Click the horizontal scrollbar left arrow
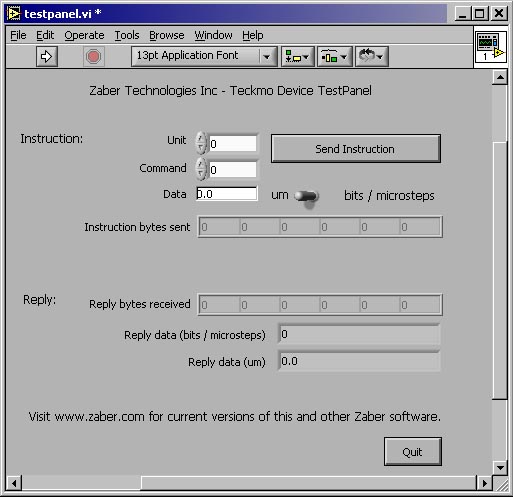This screenshot has height=497, width=513. tap(14, 483)
